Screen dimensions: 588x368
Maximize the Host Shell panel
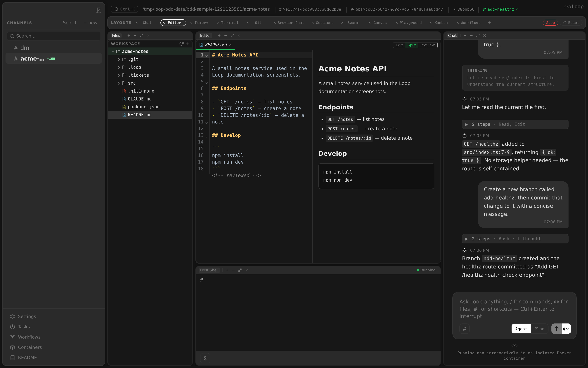(240, 270)
